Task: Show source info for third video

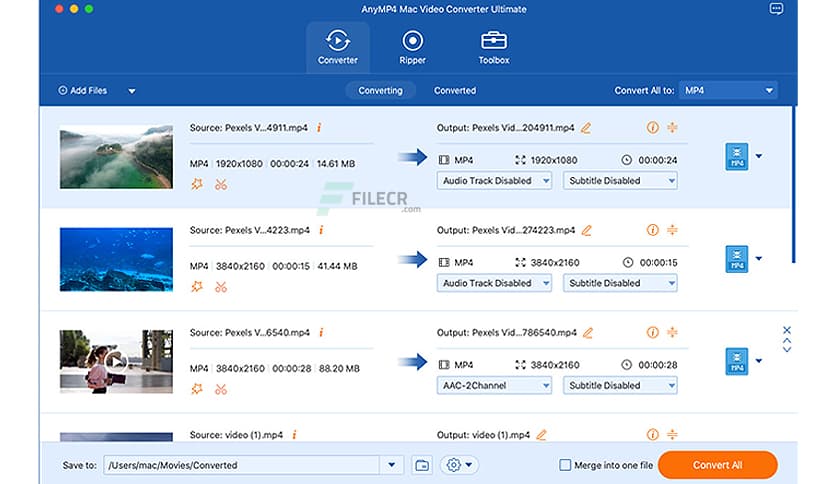Action: (x=319, y=332)
